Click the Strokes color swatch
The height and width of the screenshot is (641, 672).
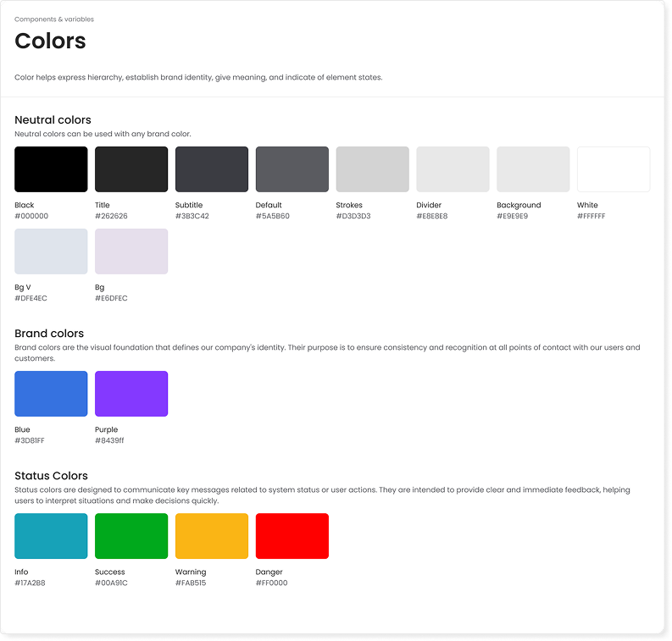click(x=372, y=169)
